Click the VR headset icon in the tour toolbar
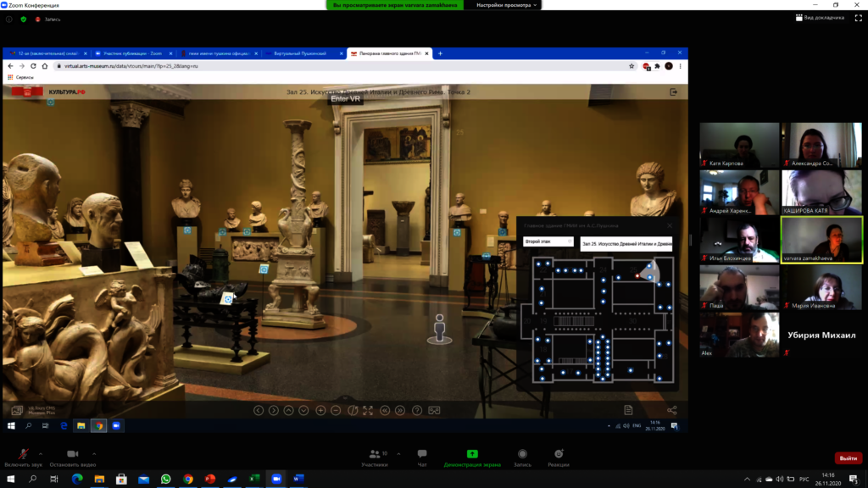Viewport: 868px width, 488px height. point(434,411)
